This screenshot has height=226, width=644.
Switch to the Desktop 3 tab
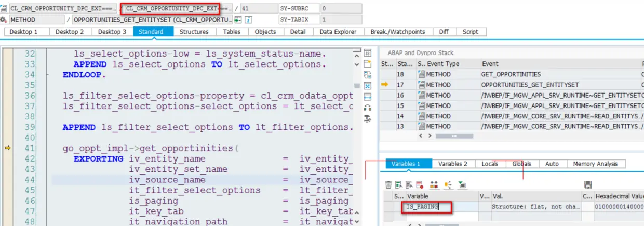(112, 32)
